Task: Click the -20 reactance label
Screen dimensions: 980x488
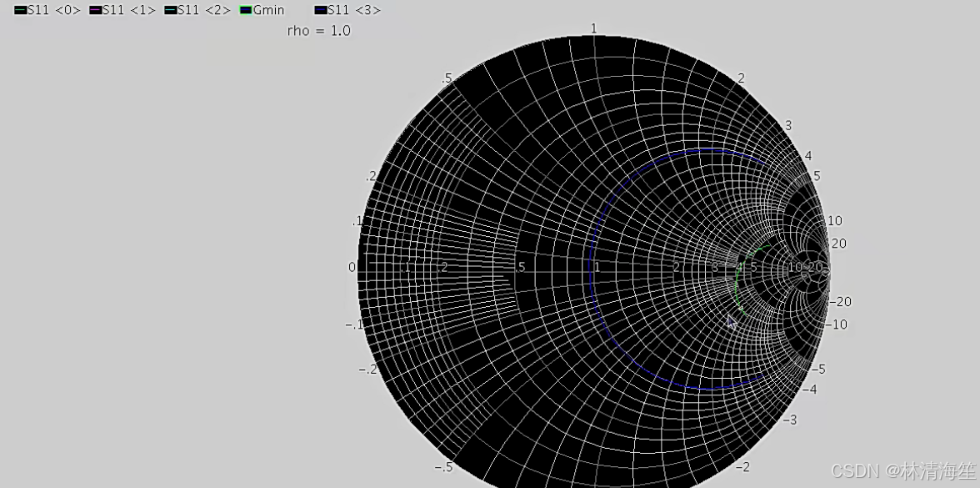Action: 841,302
